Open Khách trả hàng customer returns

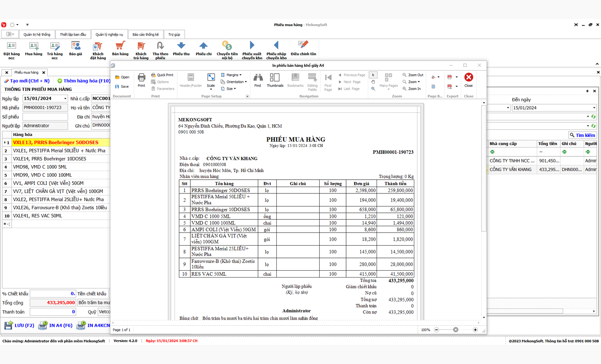(x=141, y=50)
